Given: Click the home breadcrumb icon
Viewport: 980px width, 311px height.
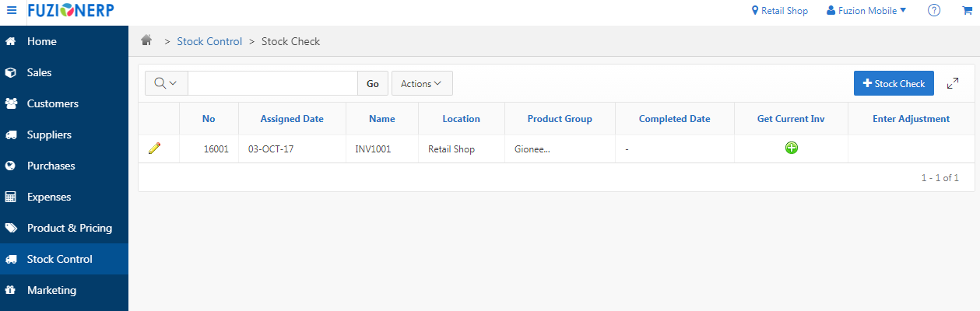Looking at the screenshot, I should (x=146, y=41).
